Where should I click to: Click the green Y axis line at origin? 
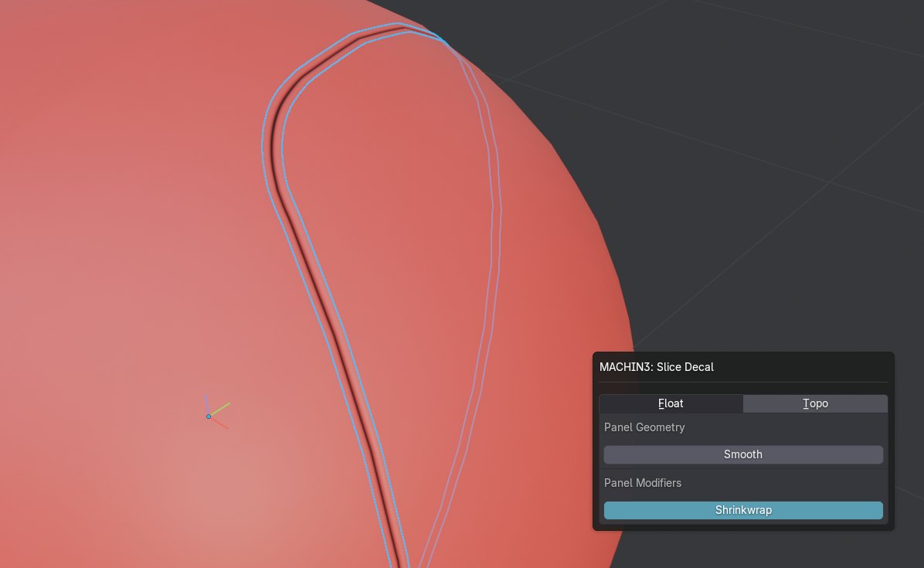point(222,408)
